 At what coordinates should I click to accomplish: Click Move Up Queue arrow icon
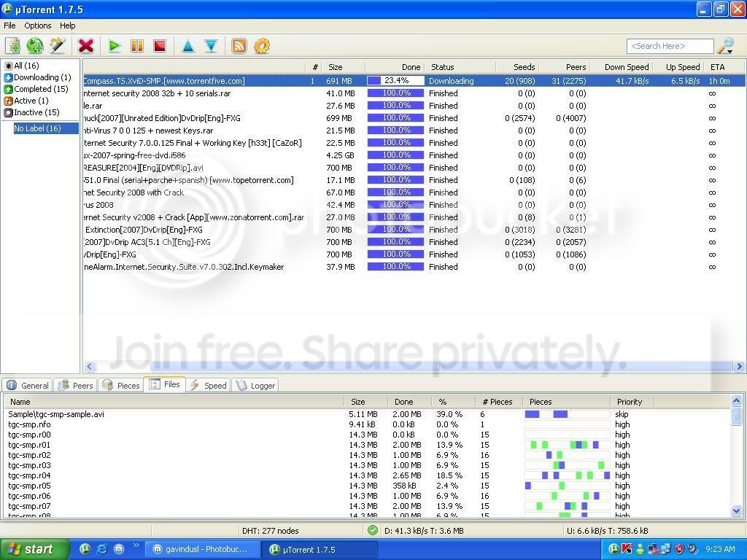(188, 46)
